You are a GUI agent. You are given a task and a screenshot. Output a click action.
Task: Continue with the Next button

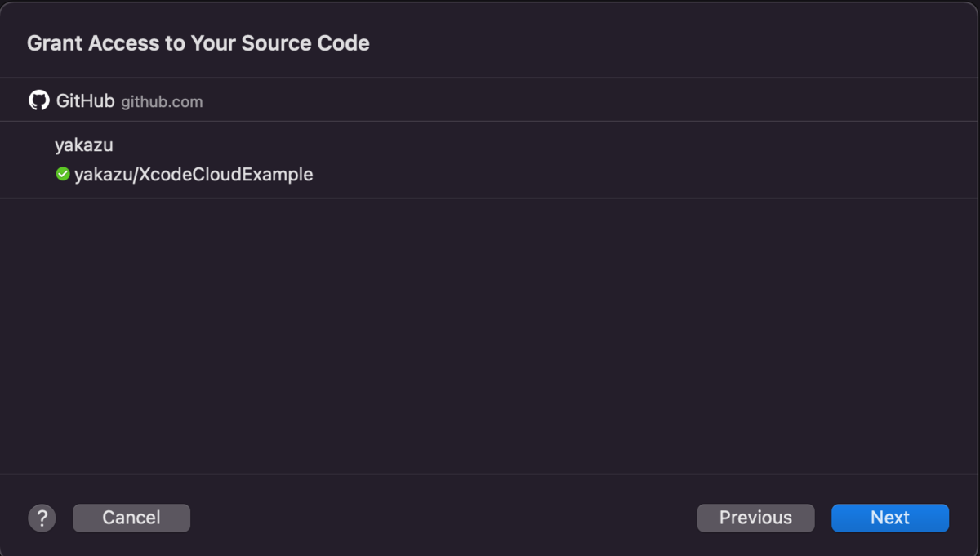(x=889, y=518)
